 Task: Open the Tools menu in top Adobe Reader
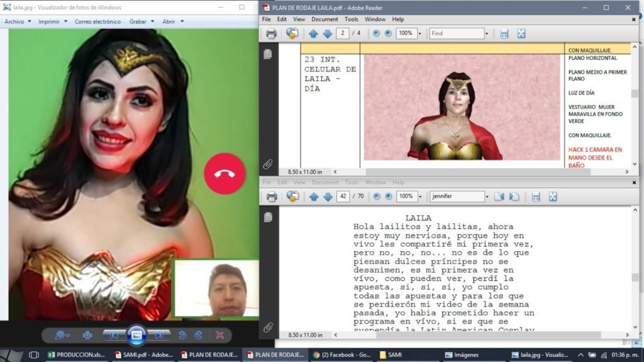(352, 20)
